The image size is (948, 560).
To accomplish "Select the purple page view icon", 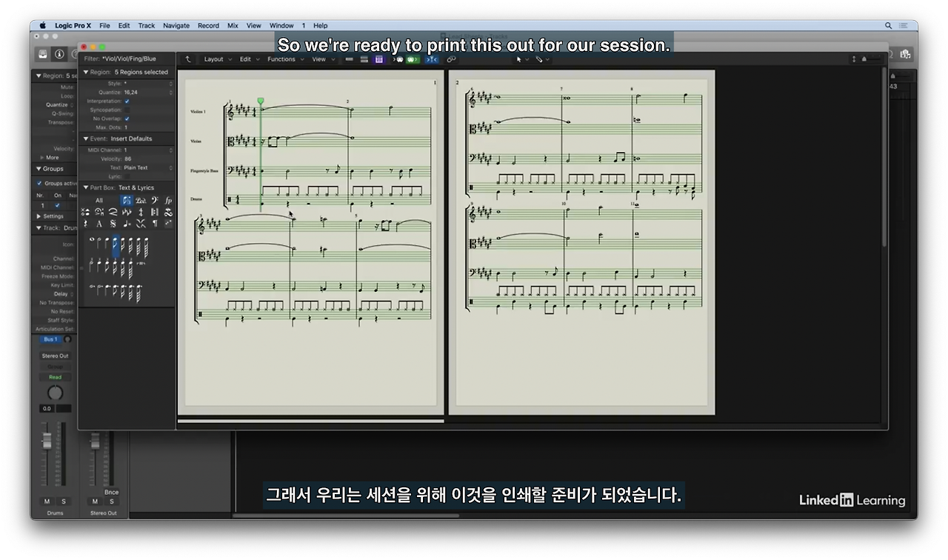I will [x=379, y=59].
